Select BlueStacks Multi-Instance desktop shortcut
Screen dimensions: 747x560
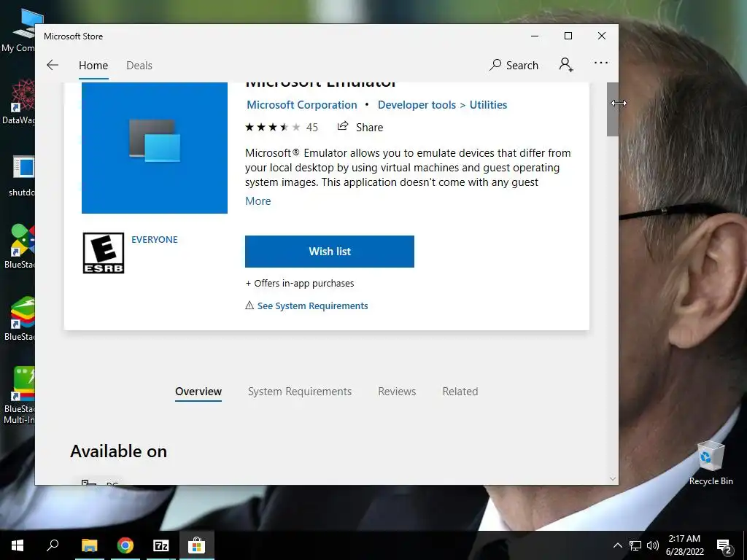click(18, 395)
